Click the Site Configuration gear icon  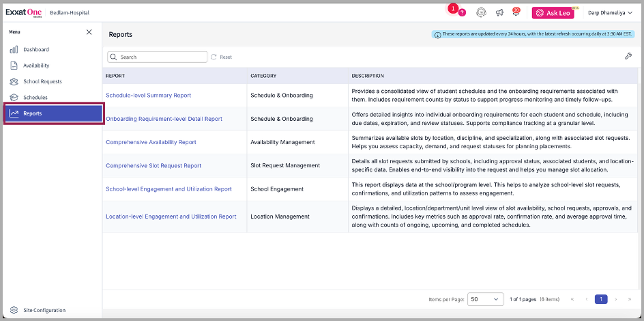[14, 310]
